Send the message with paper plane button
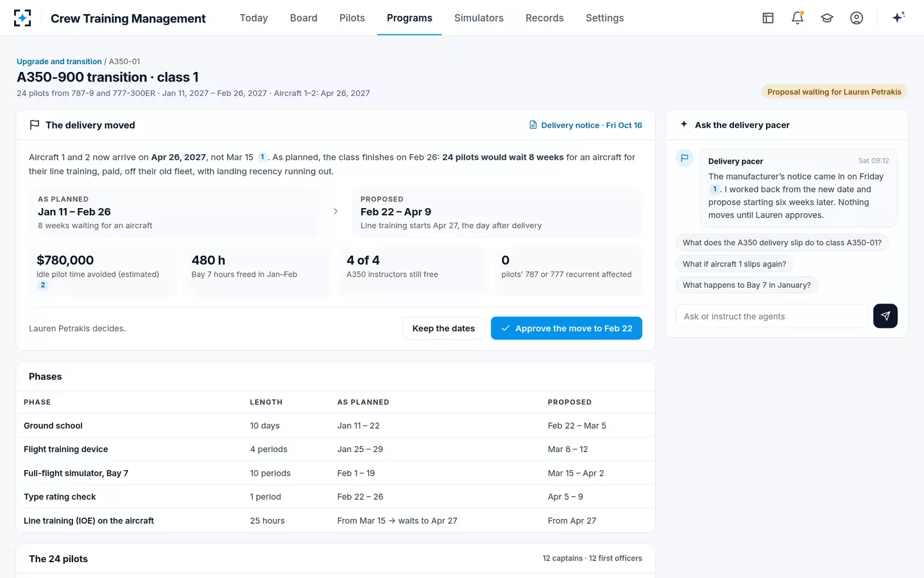The height and width of the screenshot is (578, 924). (x=886, y=316)
